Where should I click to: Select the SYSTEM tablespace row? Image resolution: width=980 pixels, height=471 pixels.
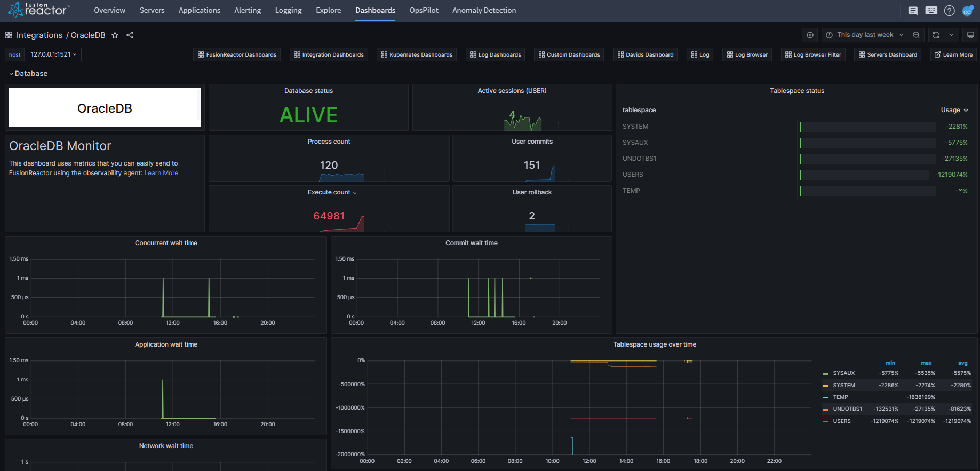(x=797, y=127)
